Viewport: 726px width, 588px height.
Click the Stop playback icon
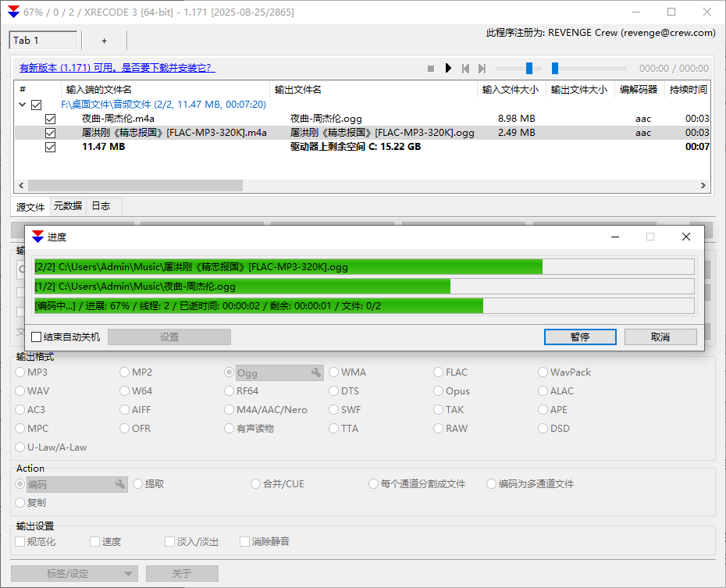430,68
